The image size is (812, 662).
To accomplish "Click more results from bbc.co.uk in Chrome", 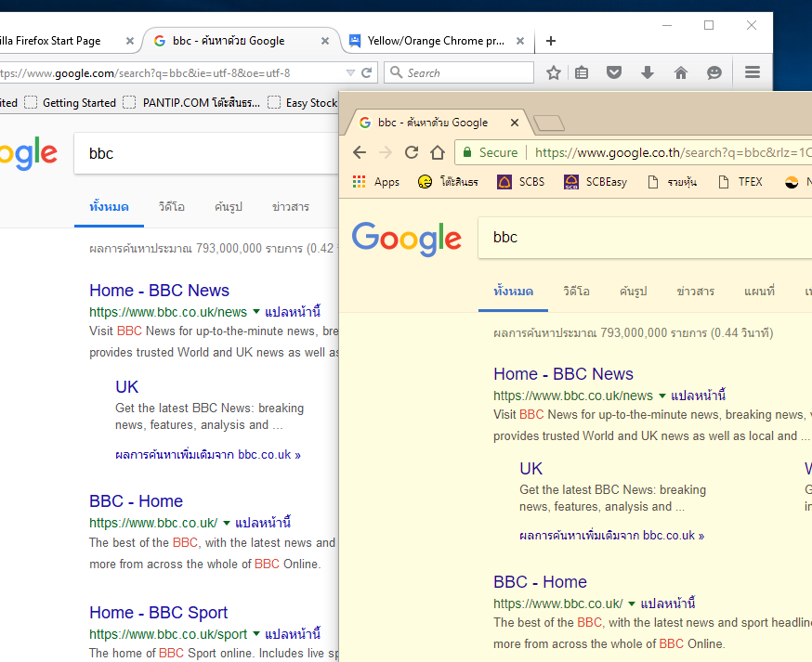I will (x=611, y=535).
